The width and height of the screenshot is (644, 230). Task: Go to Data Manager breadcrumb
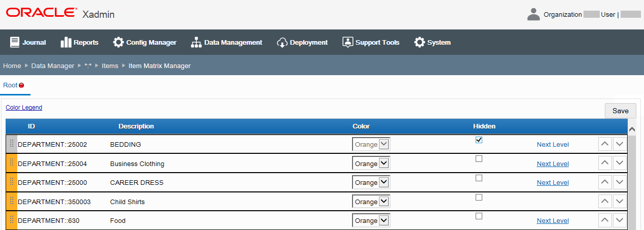click(x=53, y=65)
